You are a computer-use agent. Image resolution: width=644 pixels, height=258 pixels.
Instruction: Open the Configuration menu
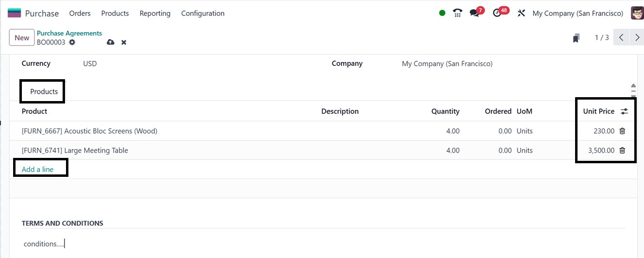pyautogui.click(x=203, y=13)
